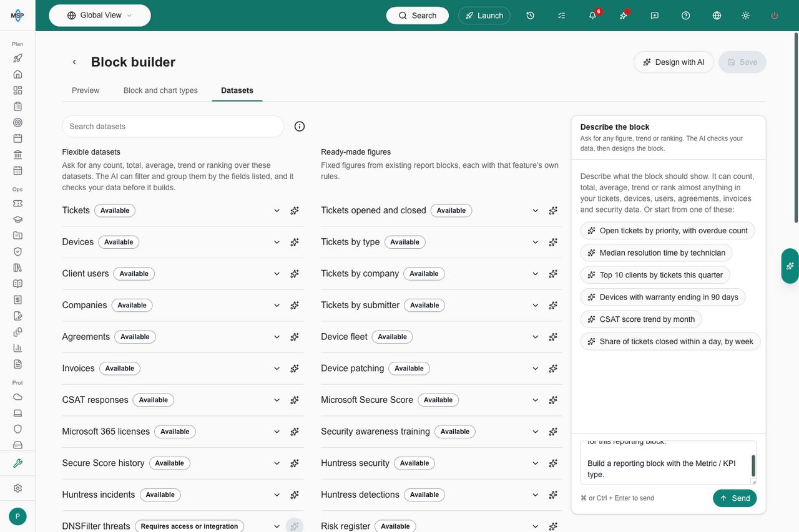Image resolution: width=799 pixels, height=532 pixels.
Task: Click the rocket icon in left sidebar
Action: coord(17,58)
